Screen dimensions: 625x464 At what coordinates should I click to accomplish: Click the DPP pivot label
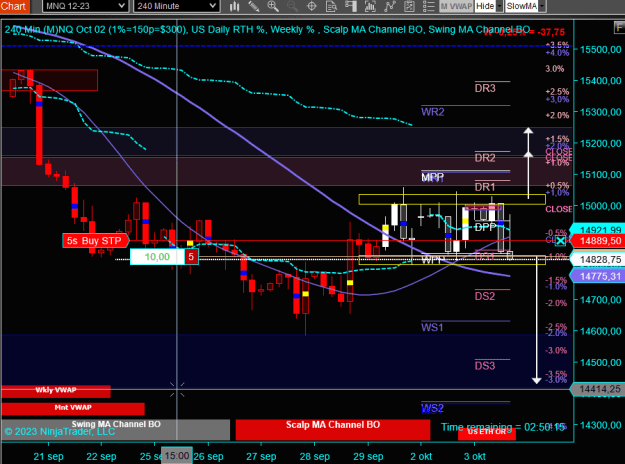pyautogui.click(x=485, y=228)
